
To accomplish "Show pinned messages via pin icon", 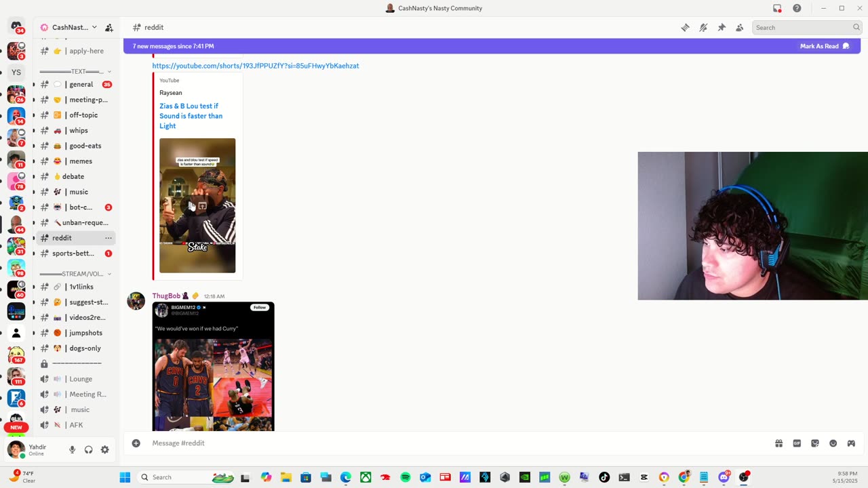I will click(722, 28).
